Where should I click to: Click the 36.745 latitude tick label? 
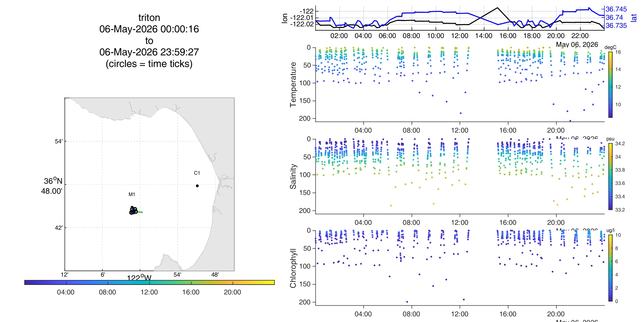click(x=616, y=9)
